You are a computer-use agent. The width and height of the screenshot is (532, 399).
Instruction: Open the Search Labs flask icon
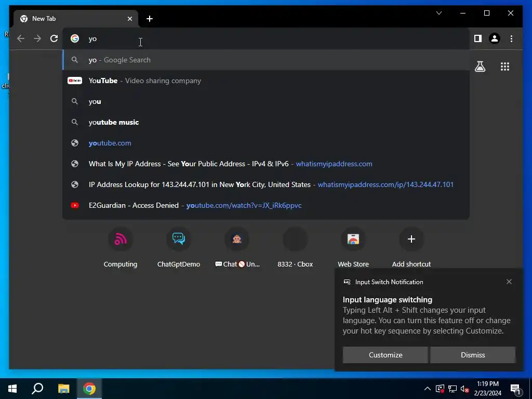[x=480, y=66]
